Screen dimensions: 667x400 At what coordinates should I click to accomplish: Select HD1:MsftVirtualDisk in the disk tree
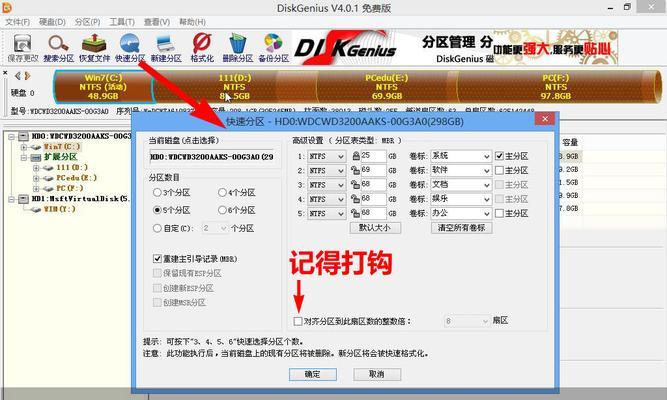80,199
